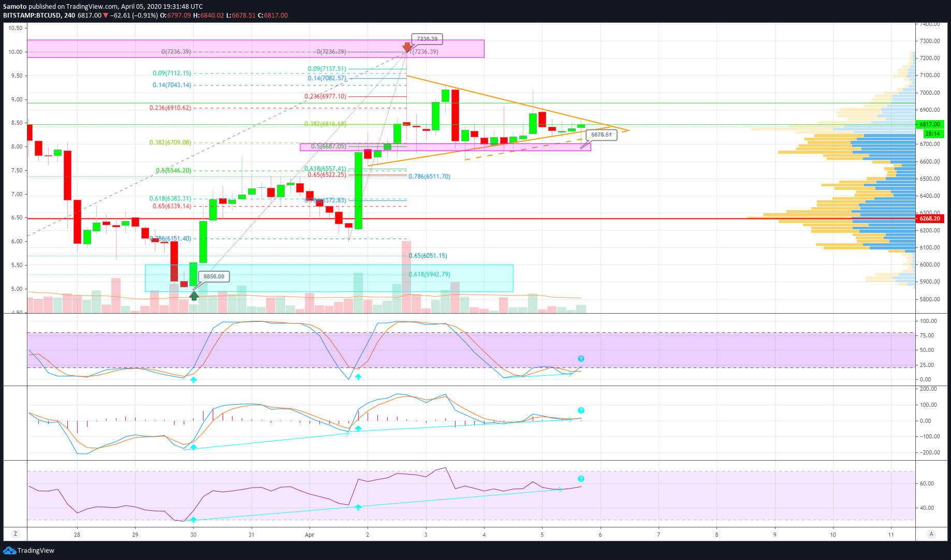Click the 28 date label on time axis
Viewport: 951px width, 560px height.
point(77,535)
